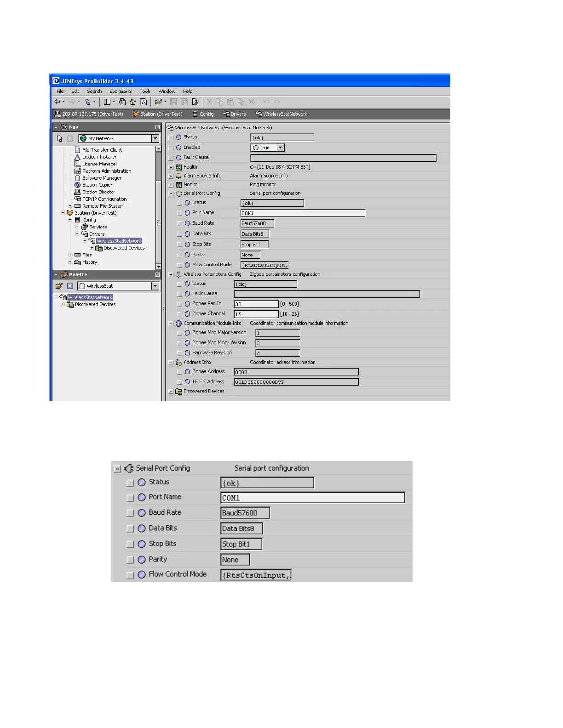Check the Port Name checkbox in main window

tap(180, 213)
